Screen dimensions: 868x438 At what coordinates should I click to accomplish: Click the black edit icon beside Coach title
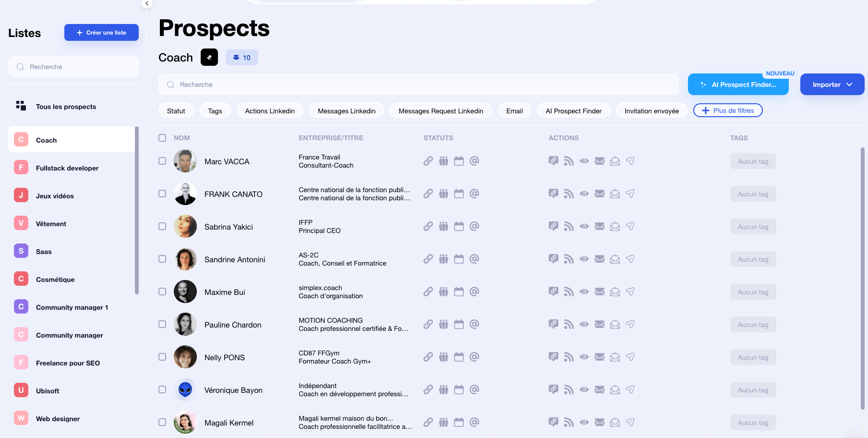pyautogui.click(x=209, y=58)
